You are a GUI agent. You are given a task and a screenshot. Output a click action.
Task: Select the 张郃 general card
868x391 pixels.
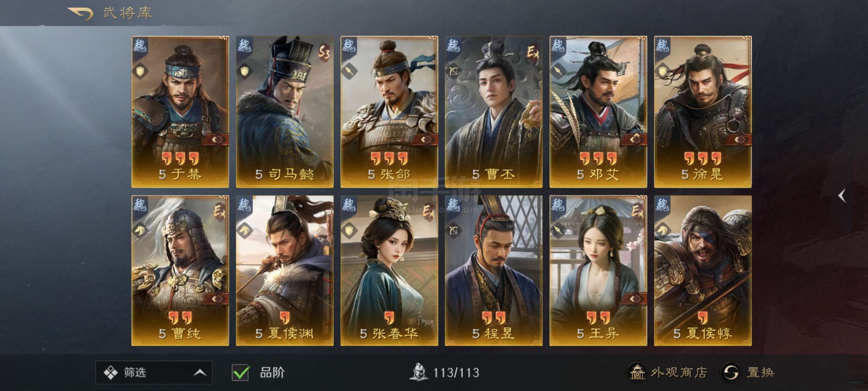click(389, 112)
